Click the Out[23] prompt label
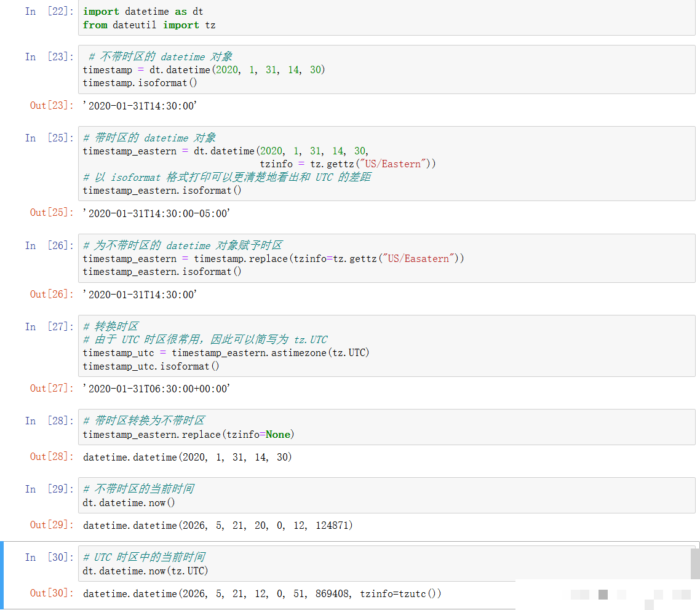This screenshot has width=700, height=610. pos(52,106)
